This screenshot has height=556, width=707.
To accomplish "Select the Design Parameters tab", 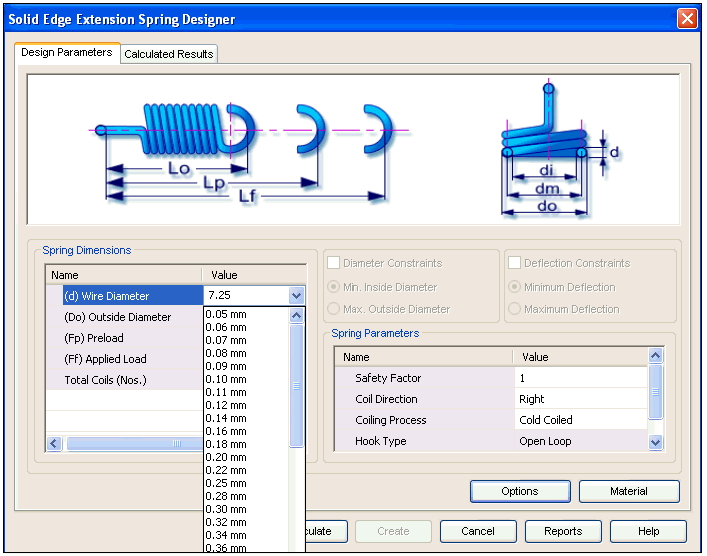I will tap(67, 52).
